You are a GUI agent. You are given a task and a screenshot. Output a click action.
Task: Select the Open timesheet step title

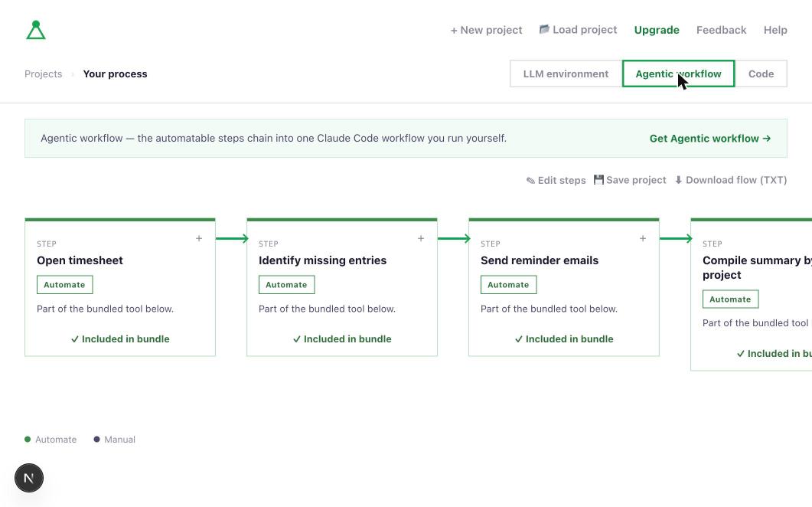click(80, 260)
